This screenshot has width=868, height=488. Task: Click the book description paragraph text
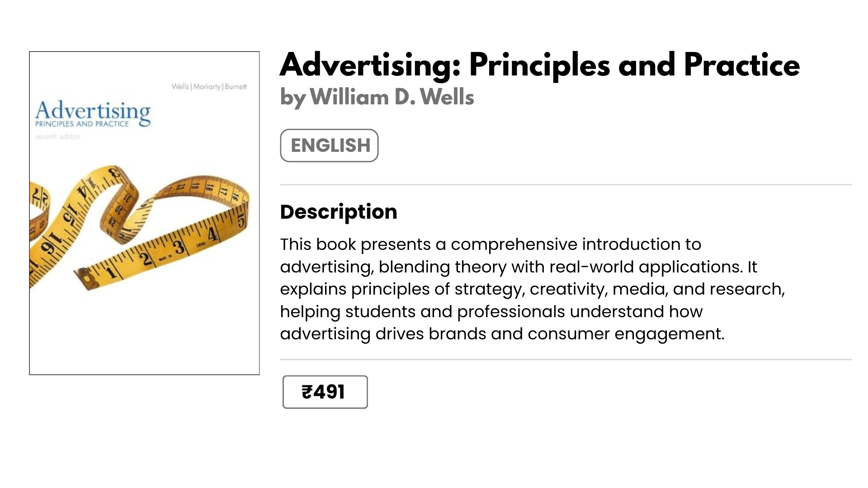click(532, 289)
